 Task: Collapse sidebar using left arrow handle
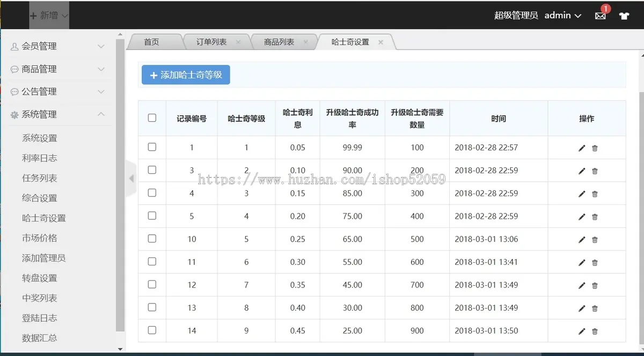click(x=131, y=179)
